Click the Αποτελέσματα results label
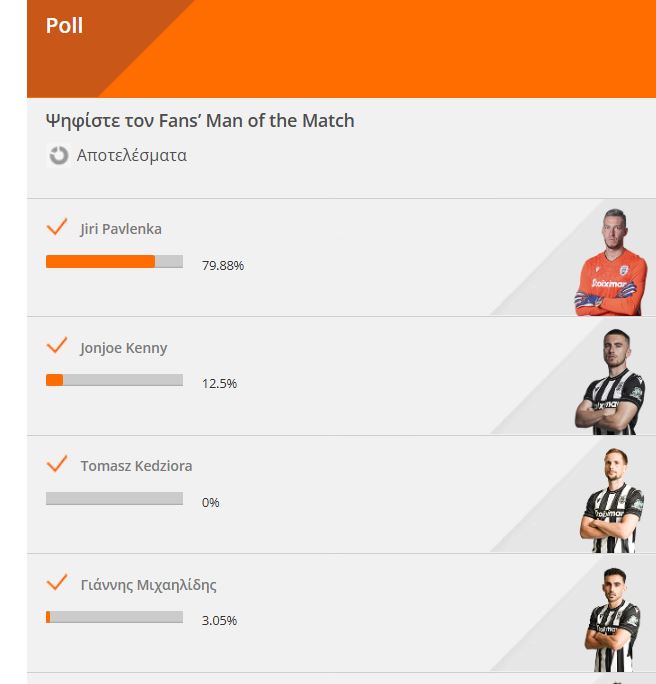 (x=132, y=155)
